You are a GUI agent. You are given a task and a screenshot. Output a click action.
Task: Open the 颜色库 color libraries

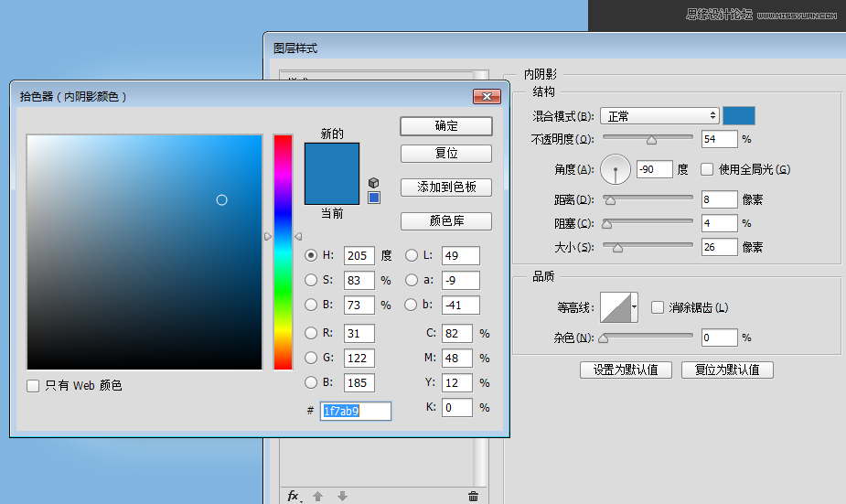(446, 221)
